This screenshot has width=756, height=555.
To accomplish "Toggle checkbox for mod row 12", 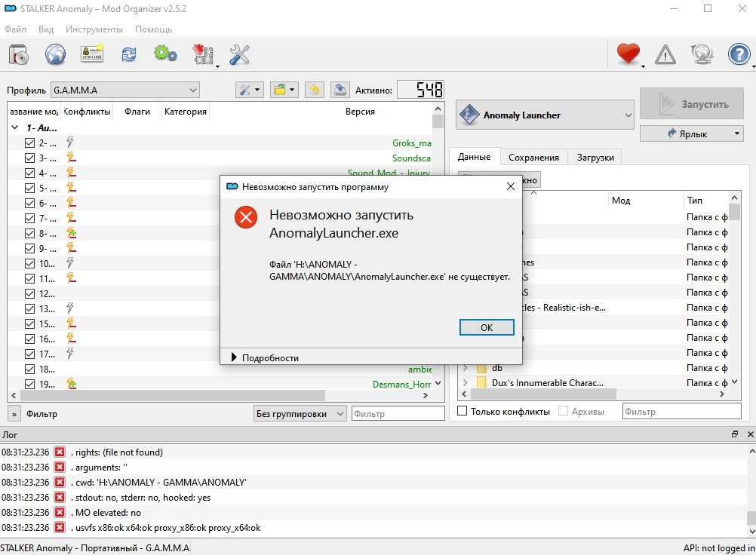I will click(x=30, y=293).
